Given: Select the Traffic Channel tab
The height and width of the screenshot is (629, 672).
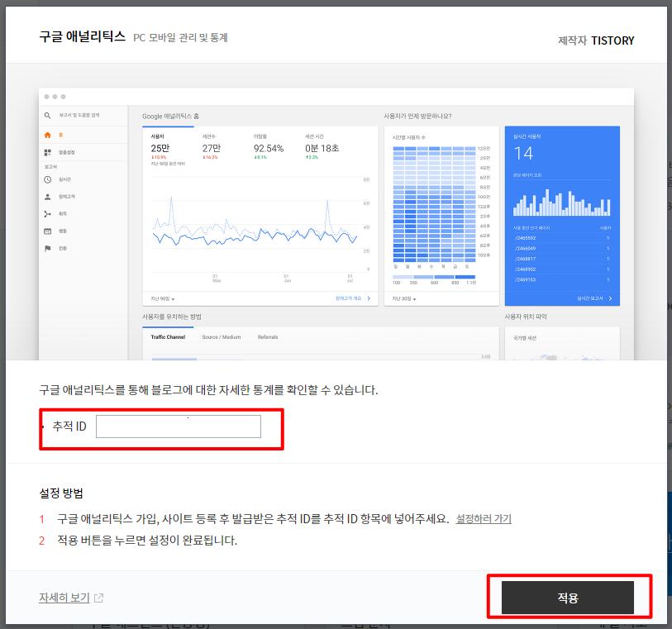Looking at the screenshot, I should tap(169, 336).
